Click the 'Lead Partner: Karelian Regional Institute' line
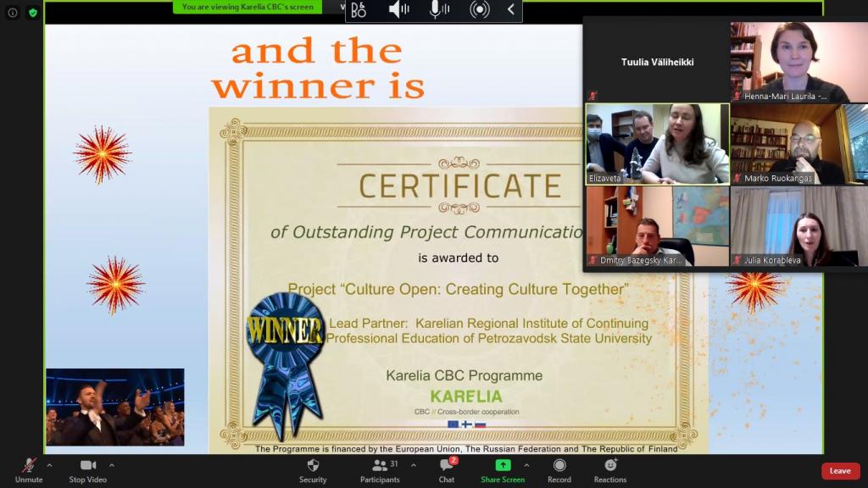This screenshot has height=488, width=868. tap(489, 323)
